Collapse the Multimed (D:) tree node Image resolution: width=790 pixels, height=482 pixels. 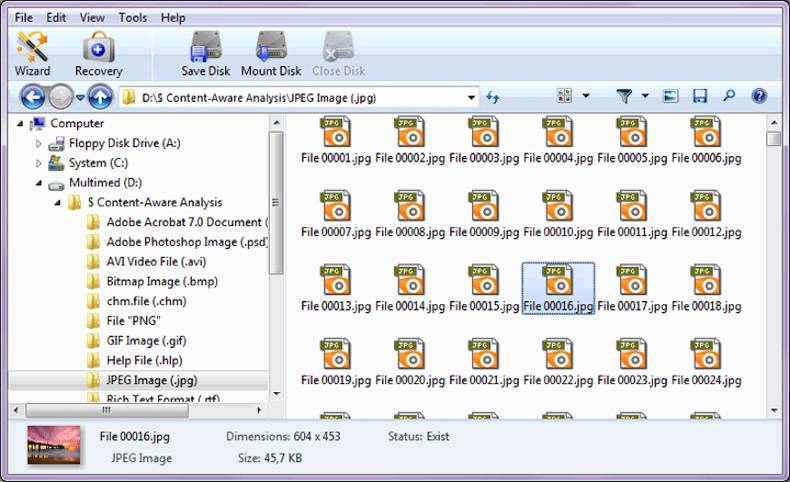(x=39, y=183)
